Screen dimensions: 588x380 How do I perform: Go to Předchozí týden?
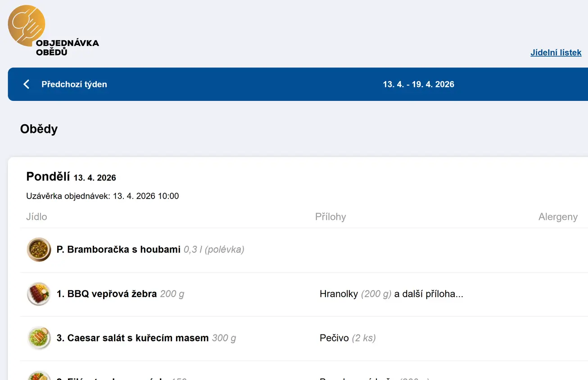(x=74, y=84)
